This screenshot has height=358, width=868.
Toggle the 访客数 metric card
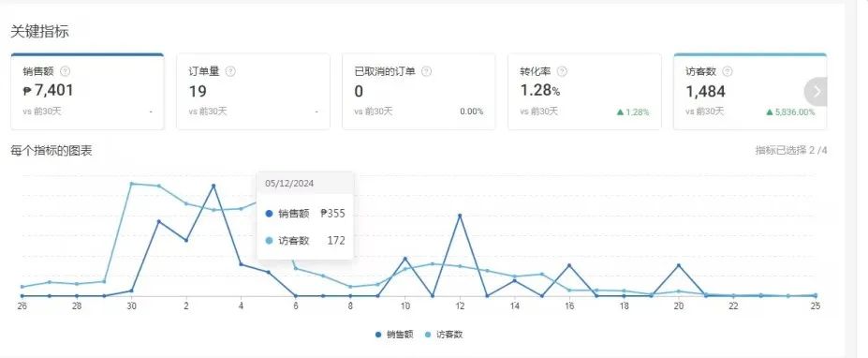(x=750, y=92)
